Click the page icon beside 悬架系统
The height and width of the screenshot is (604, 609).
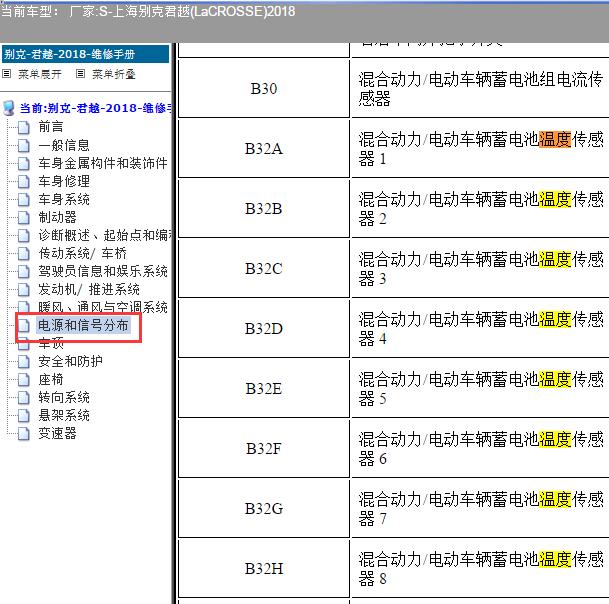click(x=24, y=416)
